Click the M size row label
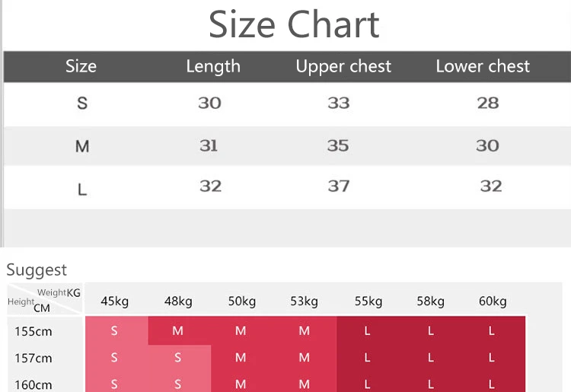Viewport: 571px width, 392px height. pyautogui.click(x=82, y=146)
